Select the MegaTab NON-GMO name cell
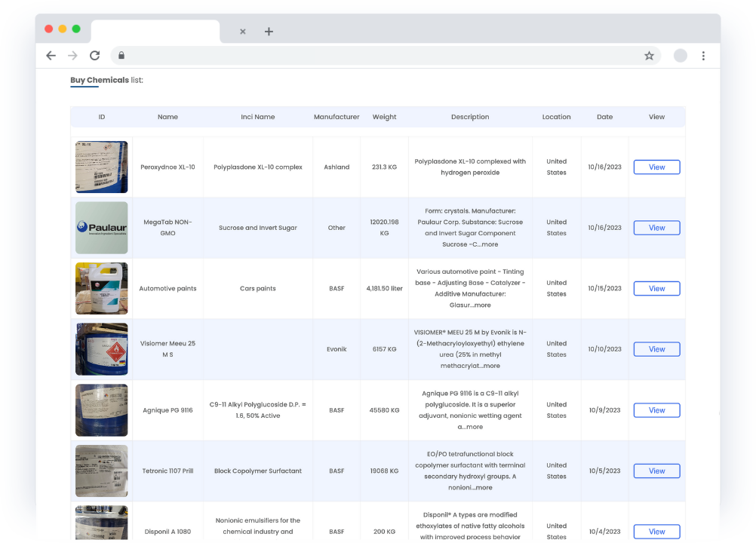The image size is (756, 543). (x=167, y=228)
